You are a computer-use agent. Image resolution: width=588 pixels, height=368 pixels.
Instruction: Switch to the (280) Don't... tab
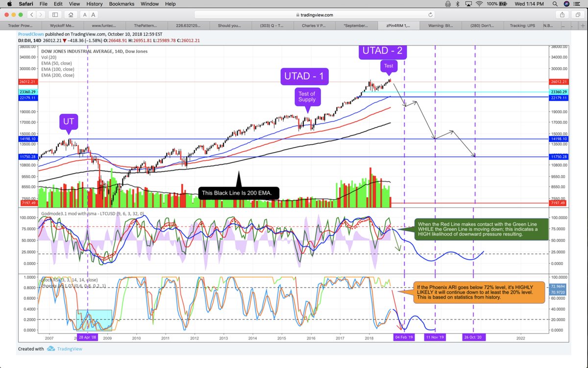(x=482, y=25)
